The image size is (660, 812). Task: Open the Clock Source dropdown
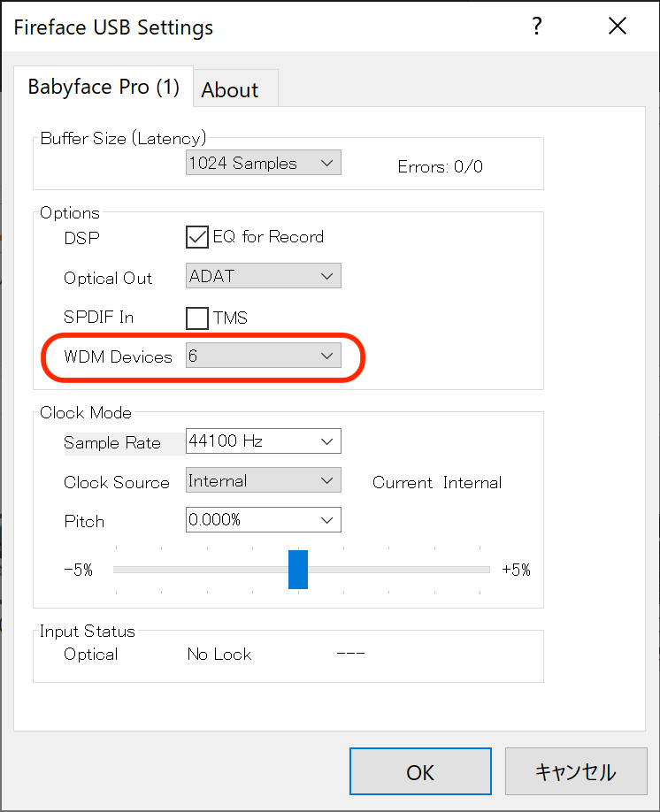[263, 481]
